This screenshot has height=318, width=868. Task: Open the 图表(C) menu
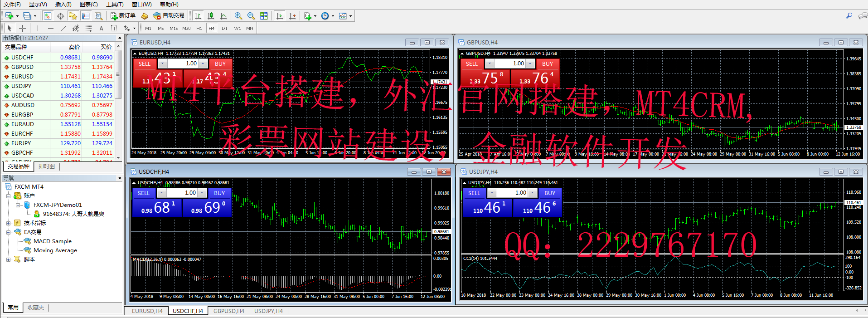(x=88, y=5)
